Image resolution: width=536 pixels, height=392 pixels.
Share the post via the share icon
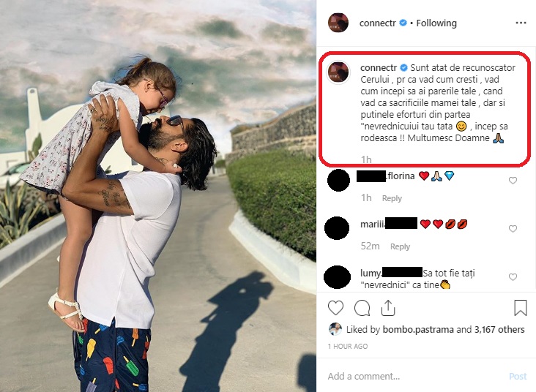[x=388, y=308]
